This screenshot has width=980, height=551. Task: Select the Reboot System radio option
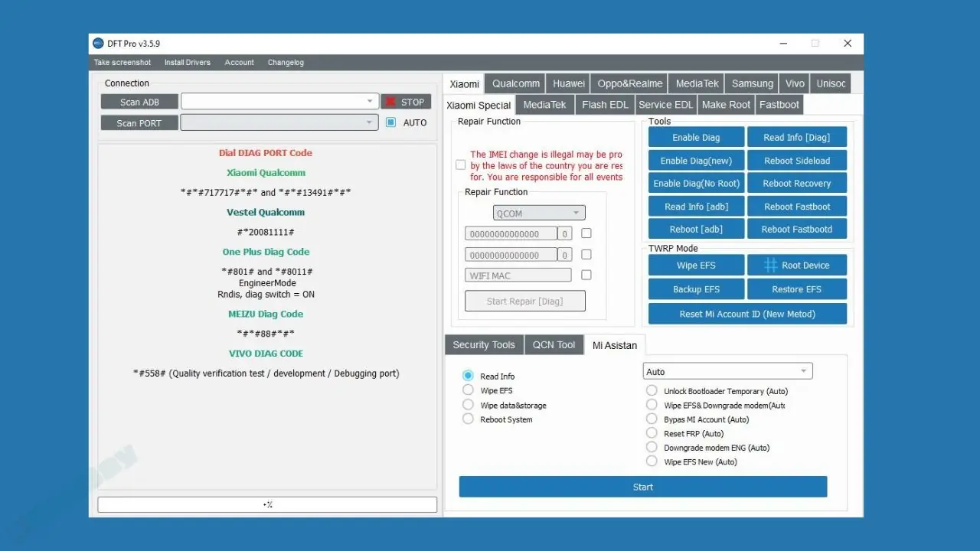click(468, 419)
